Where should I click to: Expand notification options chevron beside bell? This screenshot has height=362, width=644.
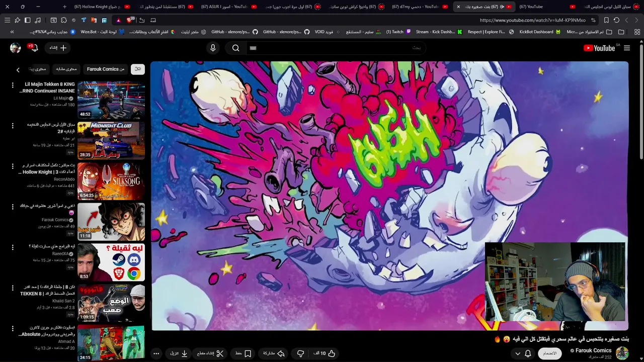click(517, 353)
